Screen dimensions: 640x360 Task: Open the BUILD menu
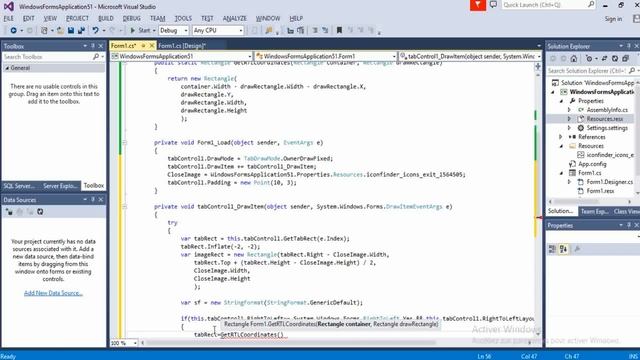point(106,18)
